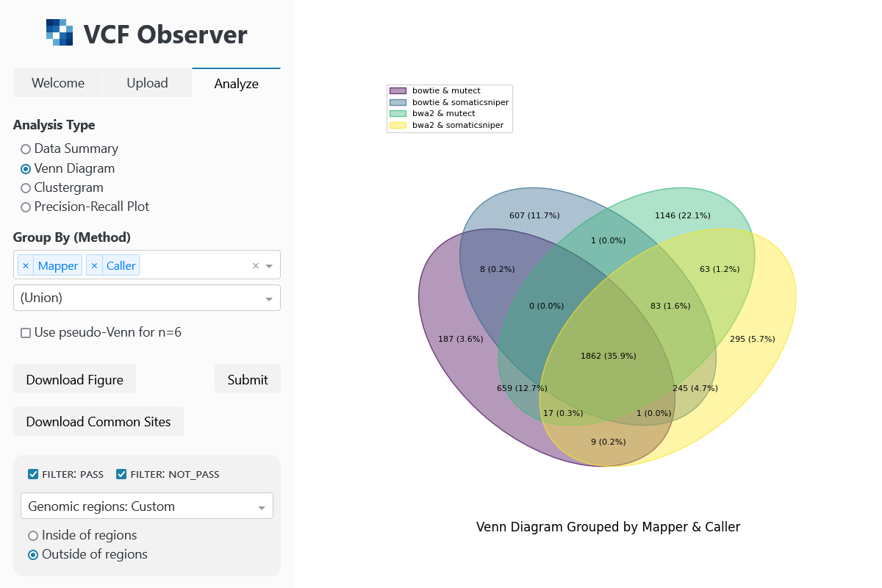Enable Use pseudo-Venn for n=6
The width and height of the screenshot is (882, 588).
point(26,333)
